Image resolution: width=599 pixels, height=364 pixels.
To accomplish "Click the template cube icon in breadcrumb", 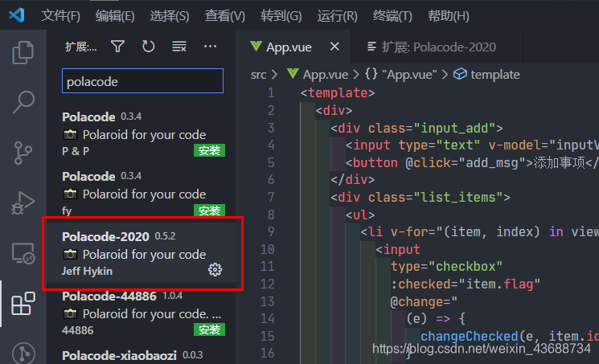I will pyautogui.click(x=460, y=74).
